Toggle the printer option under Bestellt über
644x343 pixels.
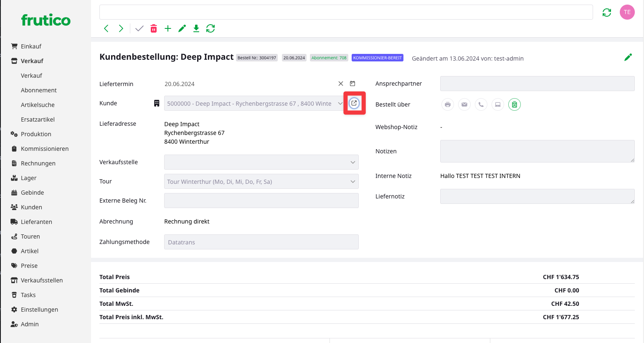click(448, 104)
